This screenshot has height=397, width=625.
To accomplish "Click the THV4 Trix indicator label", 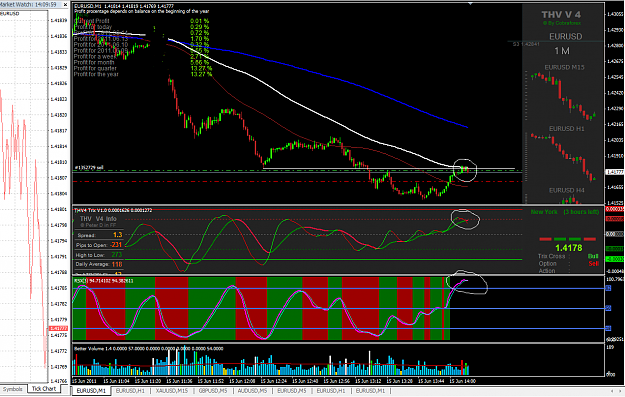I will point(113,210).
